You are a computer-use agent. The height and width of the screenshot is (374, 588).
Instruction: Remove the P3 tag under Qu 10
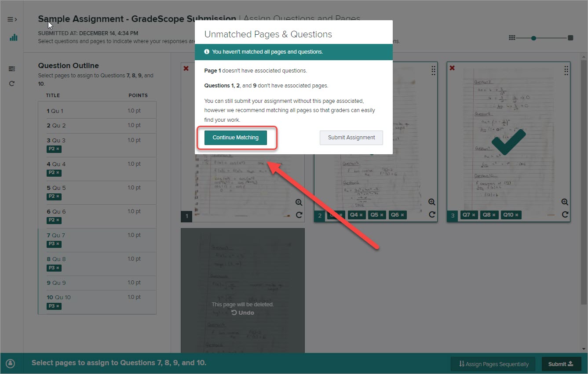point(58,306)
